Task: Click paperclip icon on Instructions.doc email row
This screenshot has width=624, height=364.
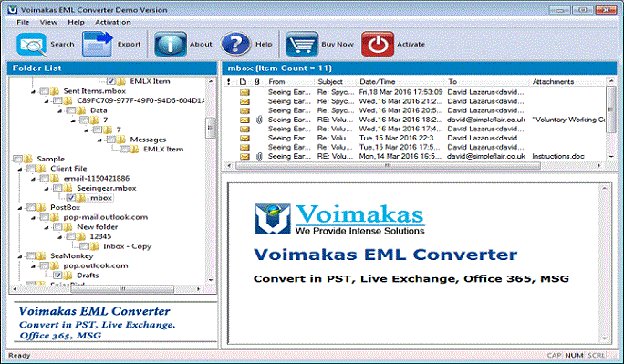Action: 259,156
